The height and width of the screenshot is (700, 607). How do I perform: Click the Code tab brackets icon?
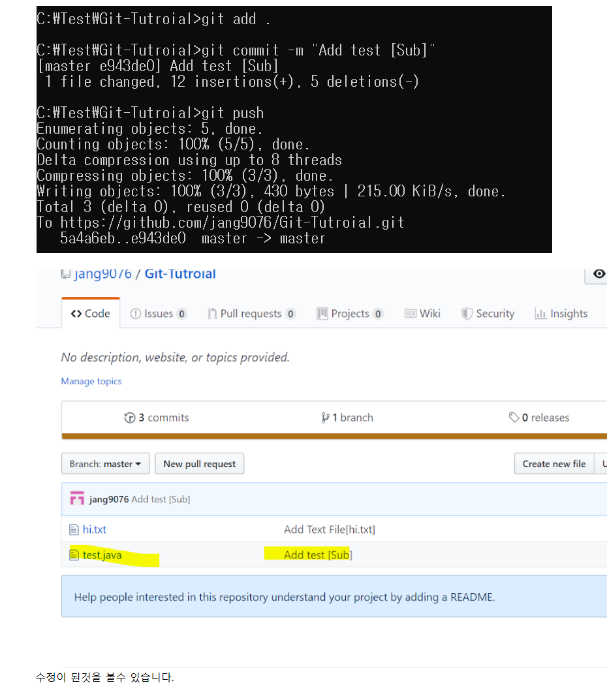pyautogui.click(x=76, y=314)
